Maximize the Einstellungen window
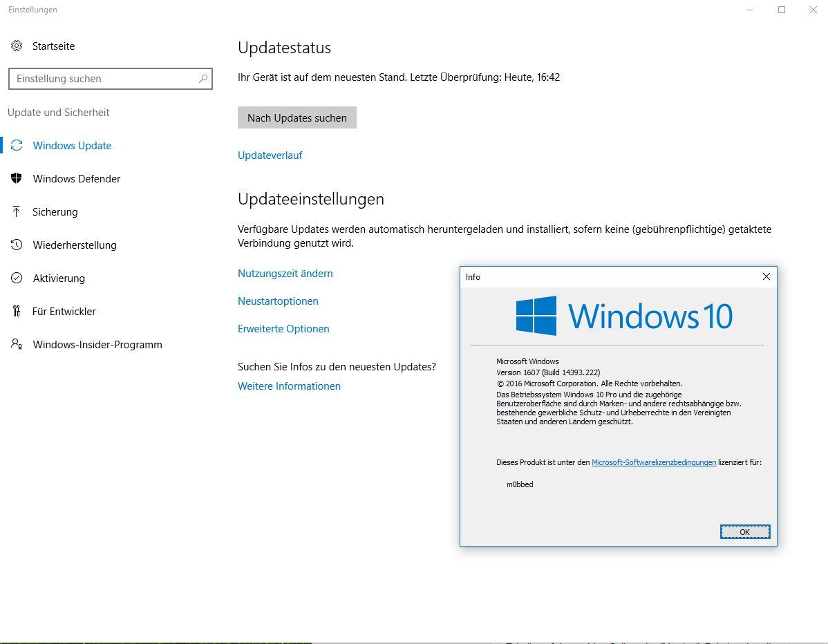This screenshot has height=644, width=828. 782,10
